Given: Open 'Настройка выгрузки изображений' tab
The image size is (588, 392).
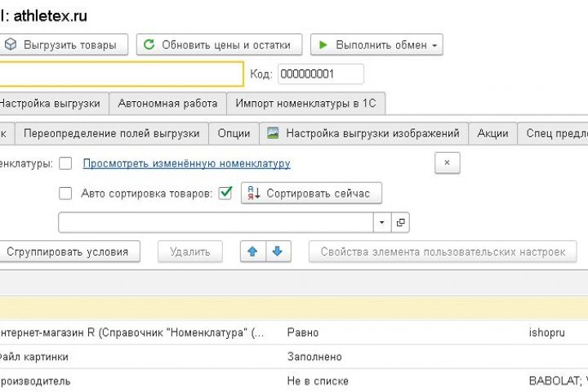Looking at the screenshot, I should coord(363,133).
